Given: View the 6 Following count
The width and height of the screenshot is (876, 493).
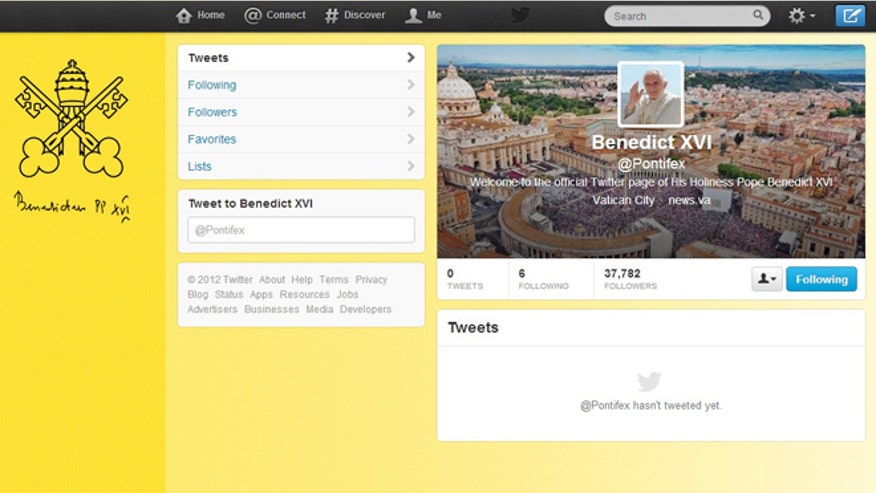Looking at the screenshot, I should click(x=543, y=279).
